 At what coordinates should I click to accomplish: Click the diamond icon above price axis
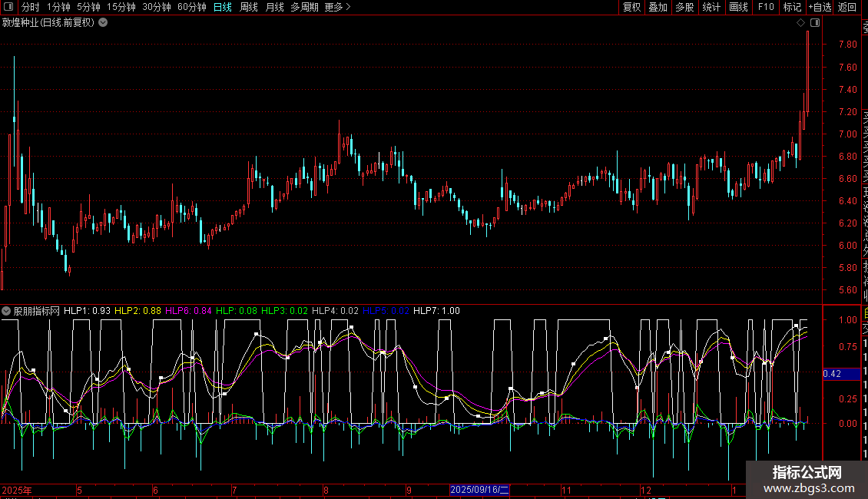(x=800, y=23)
